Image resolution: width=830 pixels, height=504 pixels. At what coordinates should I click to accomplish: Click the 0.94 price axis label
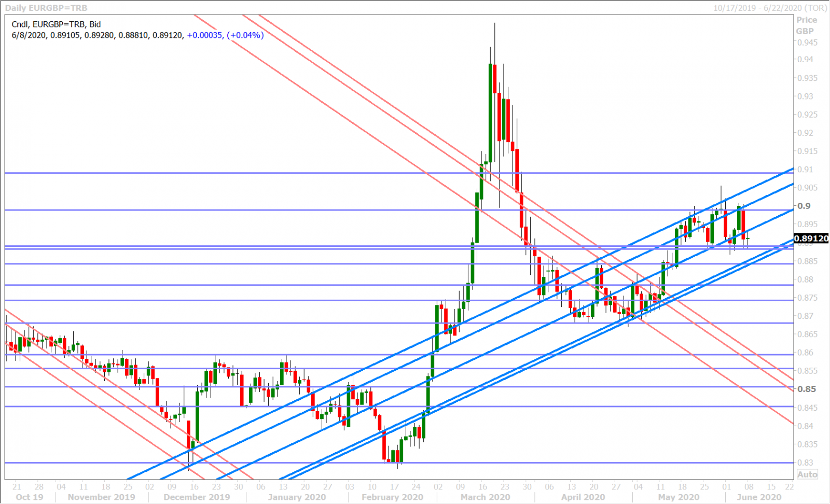806,59
